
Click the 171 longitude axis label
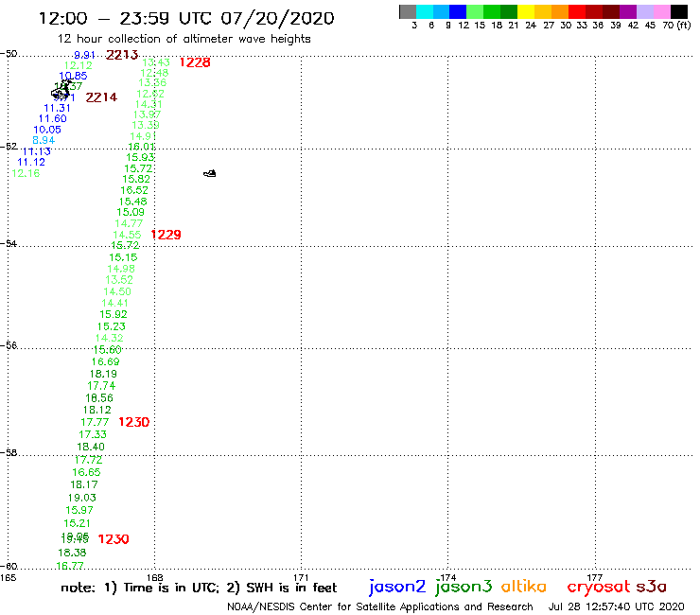[301, 577]
